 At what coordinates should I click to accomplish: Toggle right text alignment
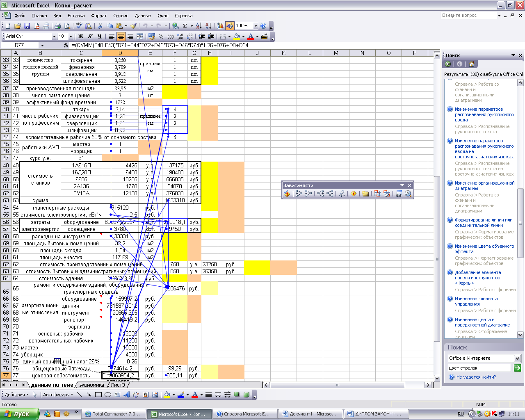coord(130,37)
